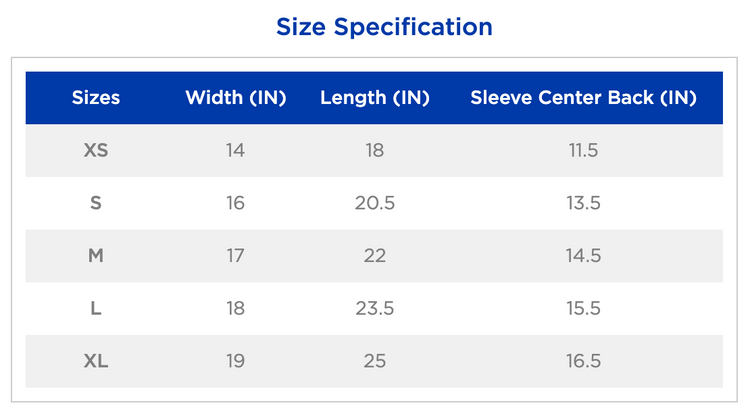750x416 pixels.
Task: Select the S size row label
Action: point(96,203)
